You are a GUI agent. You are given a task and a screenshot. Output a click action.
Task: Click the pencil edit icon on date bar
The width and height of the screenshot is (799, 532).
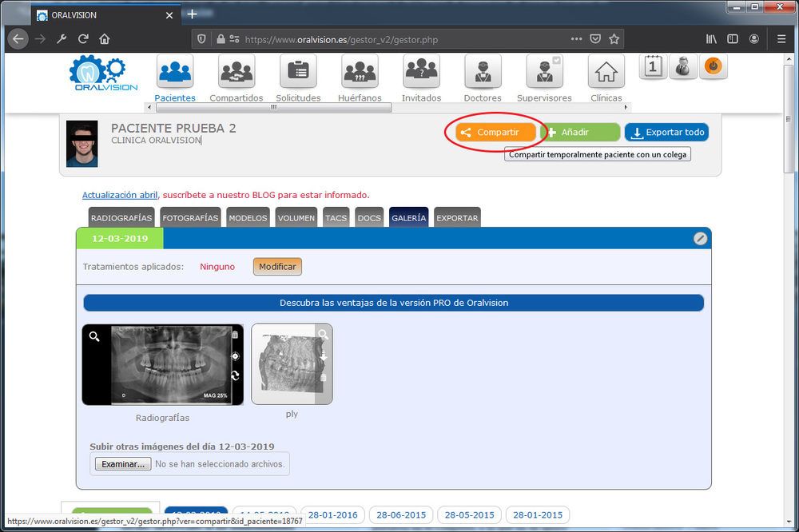pyautogui.click(x=700, y=238)
